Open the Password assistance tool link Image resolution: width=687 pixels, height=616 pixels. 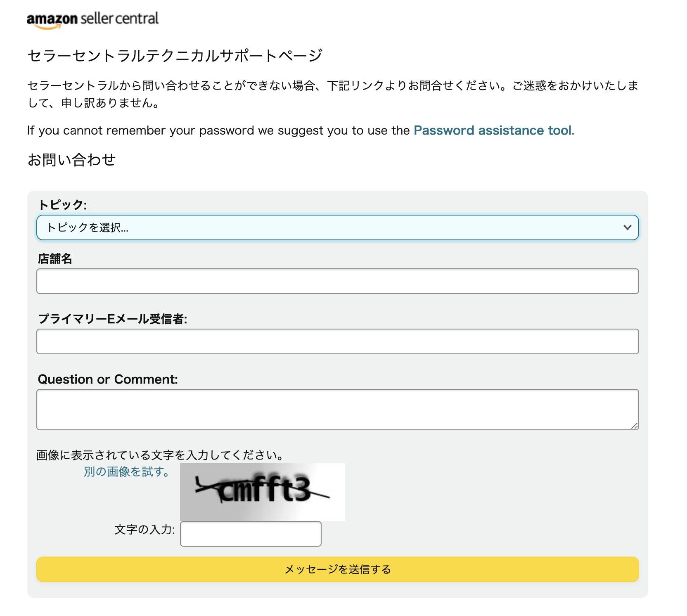[x=493, y=130]
